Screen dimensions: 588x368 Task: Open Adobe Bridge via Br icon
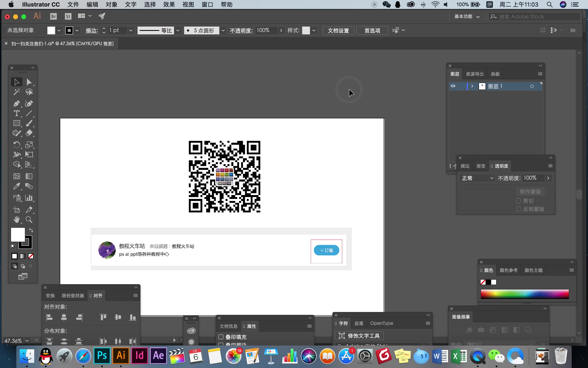pos(53,16)
